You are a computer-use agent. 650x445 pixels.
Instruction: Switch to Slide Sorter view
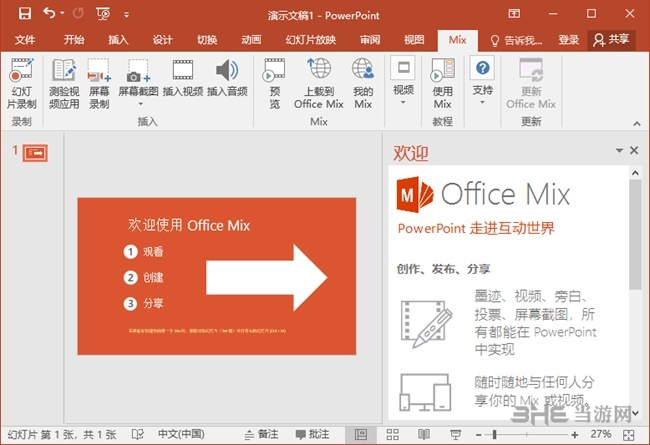pyautogui.click(x=393, y=434)
